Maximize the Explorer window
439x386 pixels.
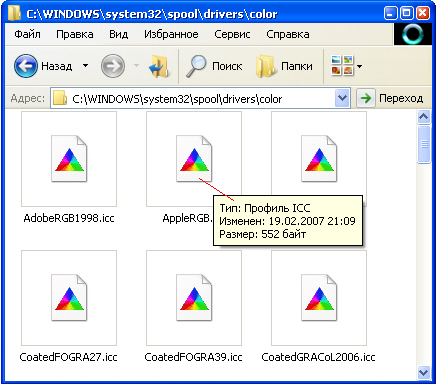tap(406, 13)
